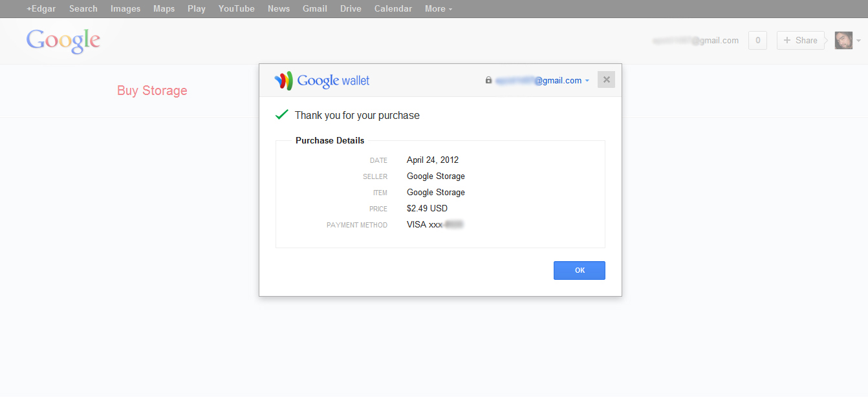This screenshot has height=402, width=868.
Task: Select YouTube from the navigation bar
Action: pos(236,8)
